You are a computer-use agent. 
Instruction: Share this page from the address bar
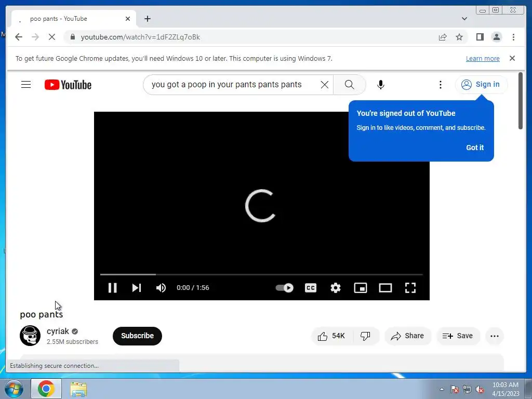pos(443,37)
